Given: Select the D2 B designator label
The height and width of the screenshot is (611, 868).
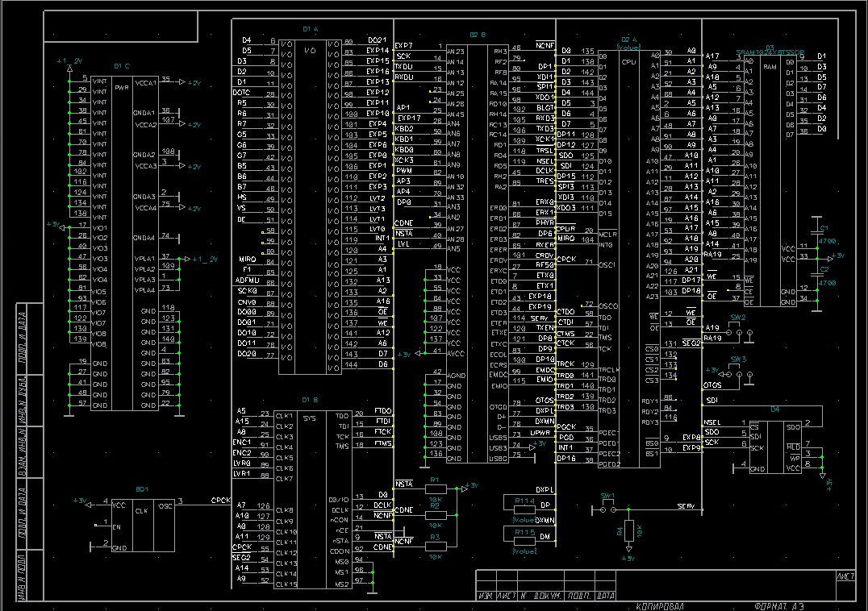Looking at the screenshot, I should 478,35.
